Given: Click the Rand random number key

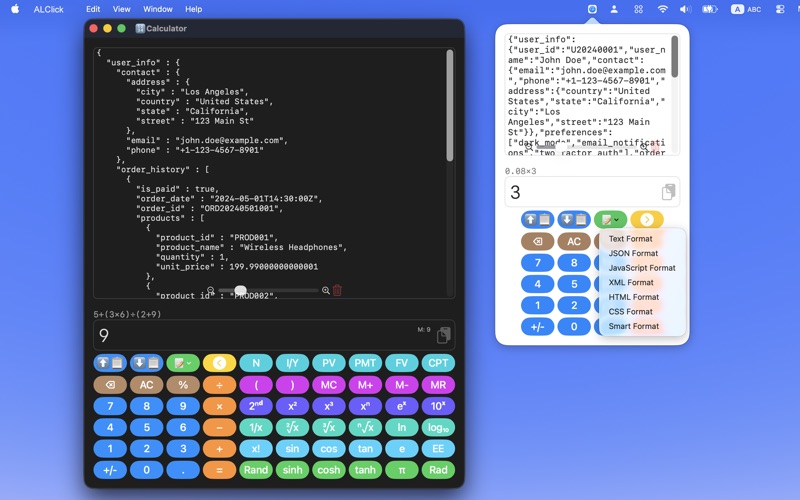Looking at the screenshot, I should point(256,470).
